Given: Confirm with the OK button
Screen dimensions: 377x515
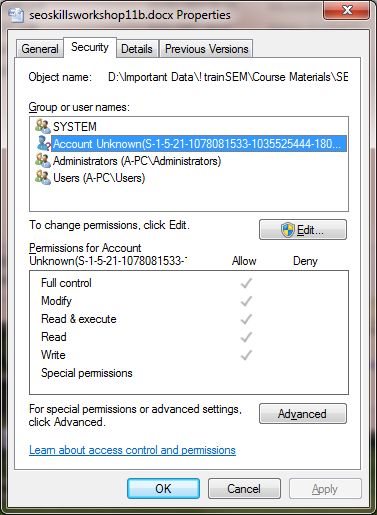Looking at the screenshot, I should (163, 489).
